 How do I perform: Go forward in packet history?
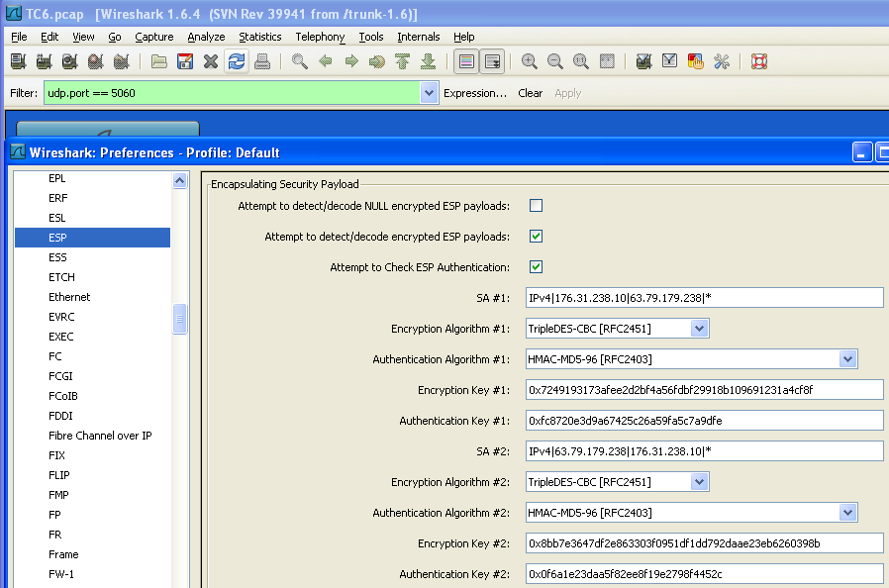tap(351, 61)
